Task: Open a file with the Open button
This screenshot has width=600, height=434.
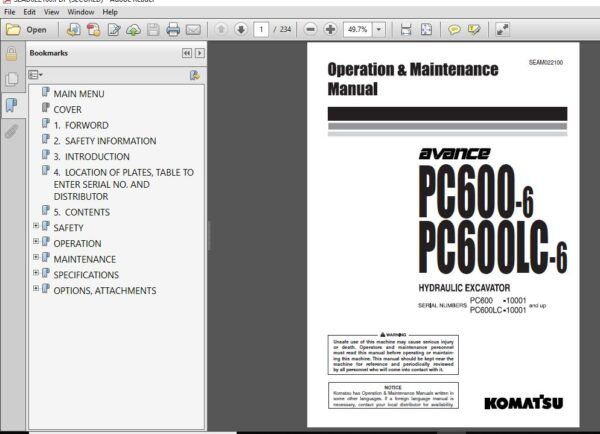Action: 26,29
